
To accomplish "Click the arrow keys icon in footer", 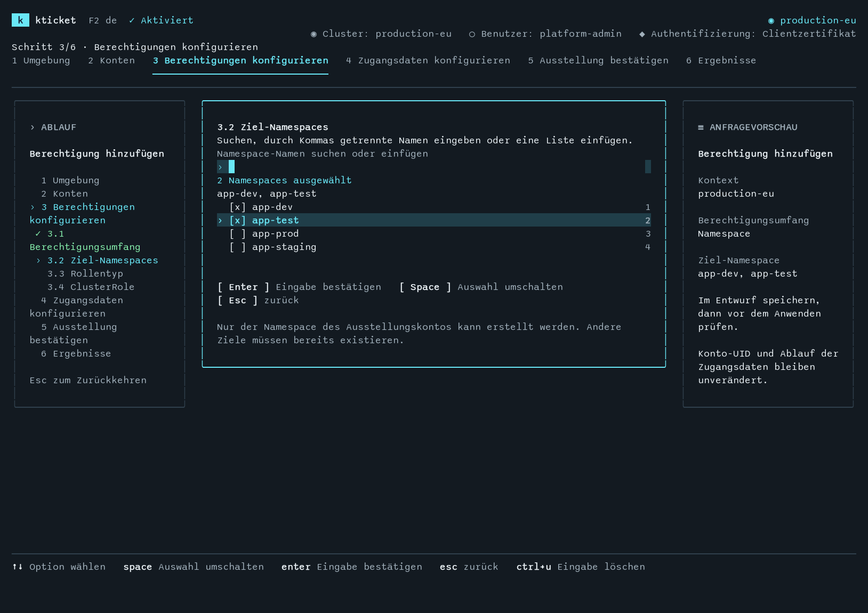I will click(18, 567).
